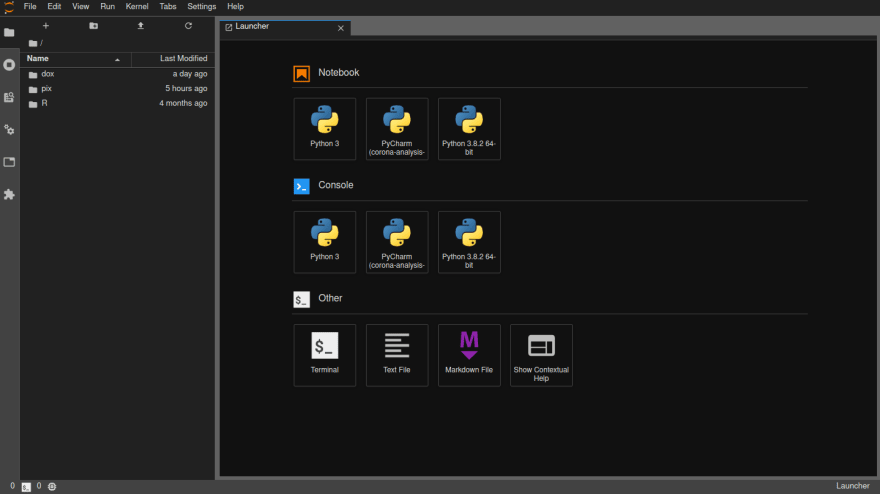The height and width of the screenshot is (494, 880).
Task: Launch Python 3.8.2 64-bit notebook
Action: click(469, 129)
